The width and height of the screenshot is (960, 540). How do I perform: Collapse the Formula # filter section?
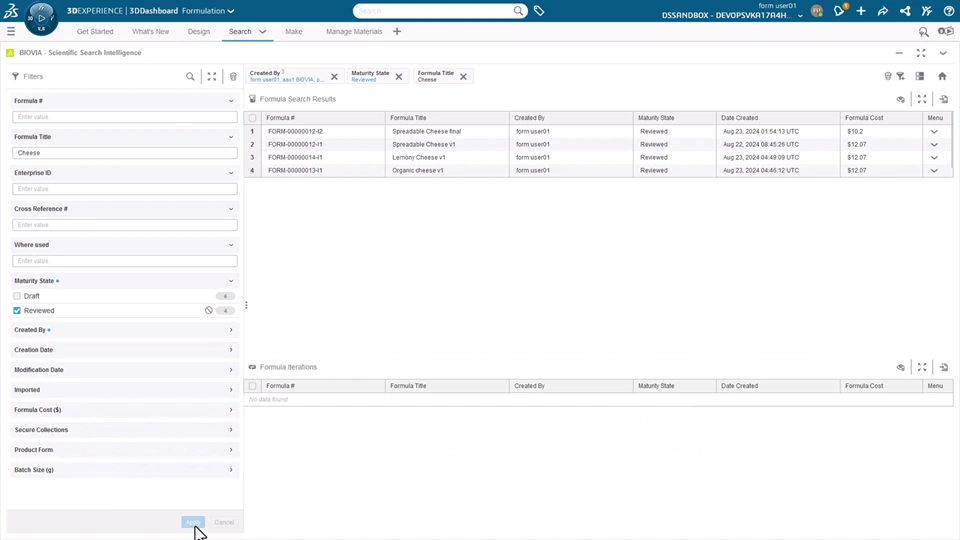(231, 101)
